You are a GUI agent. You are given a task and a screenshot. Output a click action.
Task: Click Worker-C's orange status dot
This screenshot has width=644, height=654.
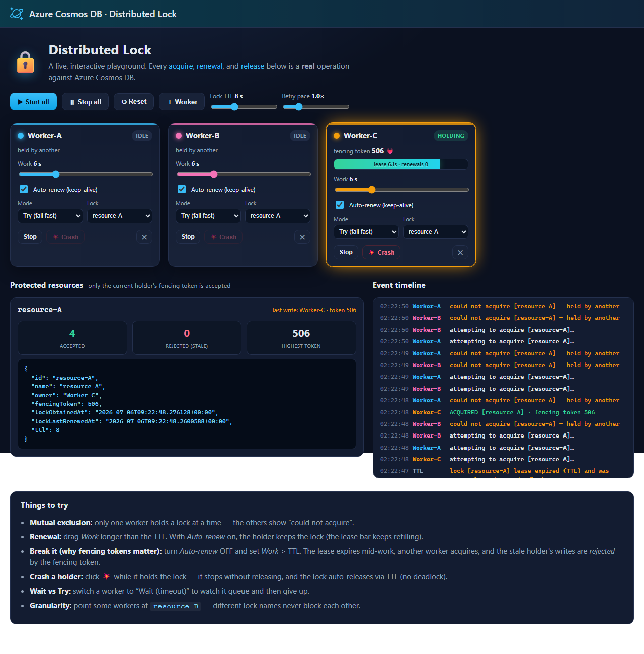[337, 136]
